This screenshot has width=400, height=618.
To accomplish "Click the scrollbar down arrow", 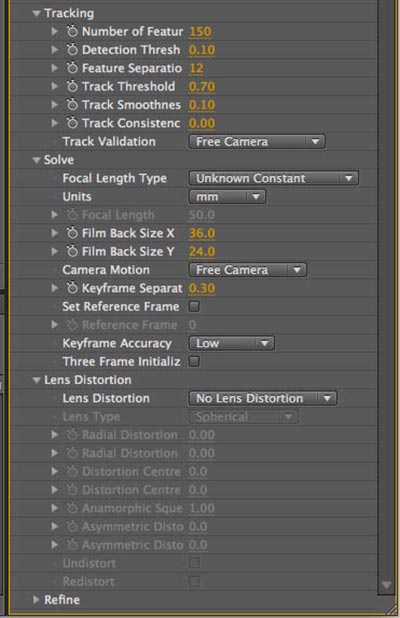I will (386, 585).
